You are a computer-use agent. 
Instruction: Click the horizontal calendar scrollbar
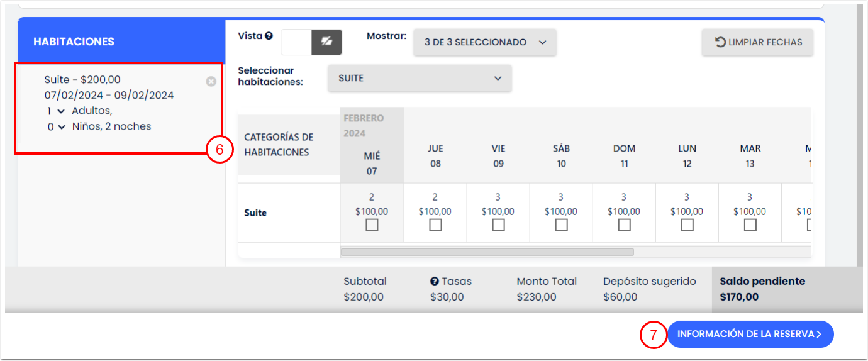487,252
